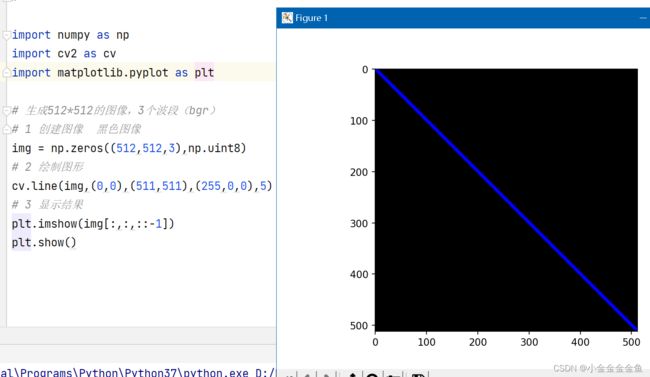
Task: Place cursor in the np.zeros code line
Action: click(x=129, y=148)
